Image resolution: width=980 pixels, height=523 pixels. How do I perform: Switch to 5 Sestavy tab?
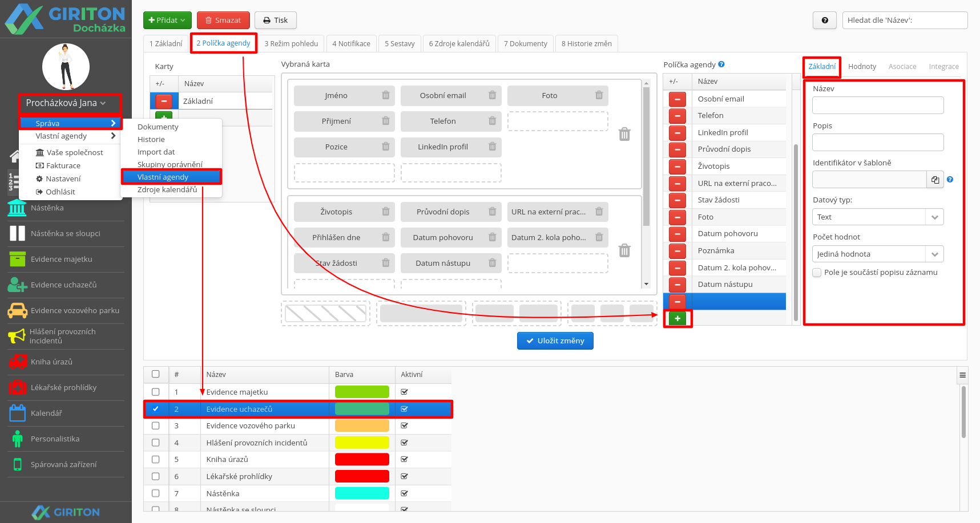(400, 43)
